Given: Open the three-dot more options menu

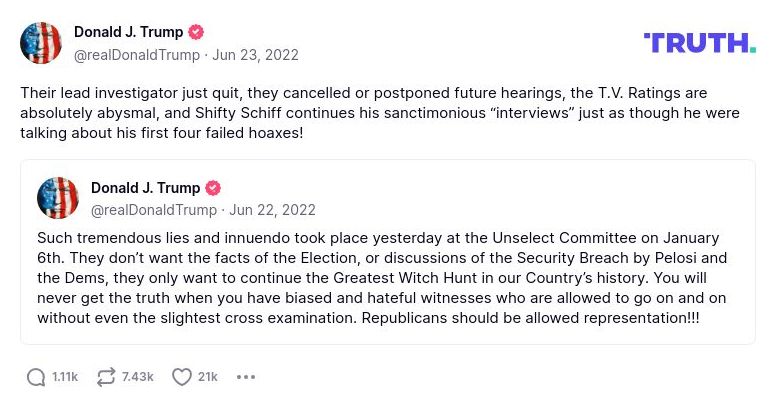Looking at the screenshot, I should 246,377.
